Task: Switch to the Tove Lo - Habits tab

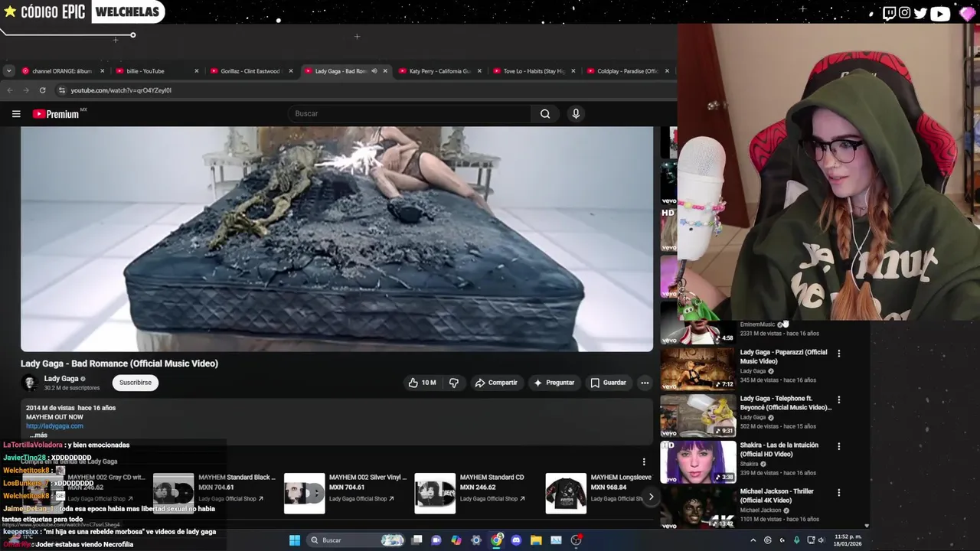Action: coord(533,71)
